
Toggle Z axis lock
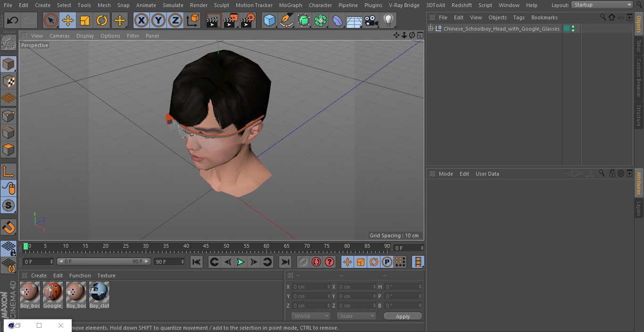(x=175, y=20)
